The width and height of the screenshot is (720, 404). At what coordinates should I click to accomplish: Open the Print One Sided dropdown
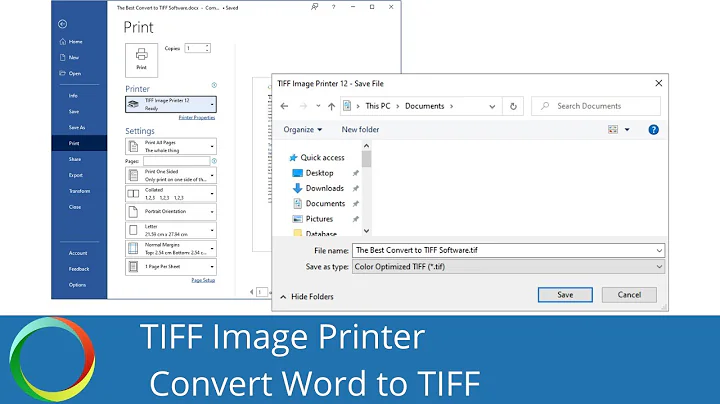click(x=171, y=175)
